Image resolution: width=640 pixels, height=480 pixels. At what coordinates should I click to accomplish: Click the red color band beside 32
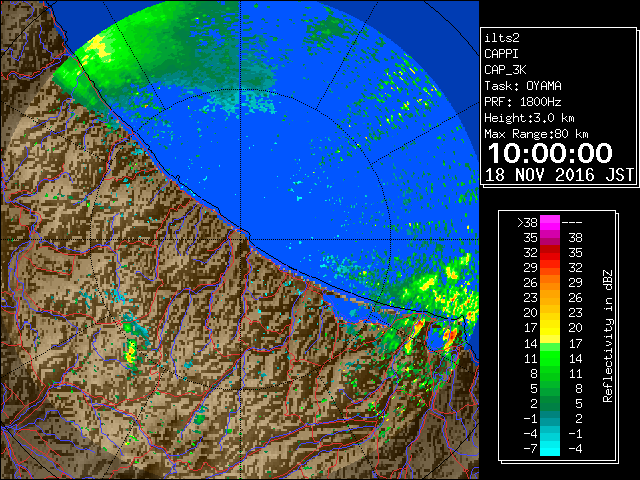tap(550, 253)
